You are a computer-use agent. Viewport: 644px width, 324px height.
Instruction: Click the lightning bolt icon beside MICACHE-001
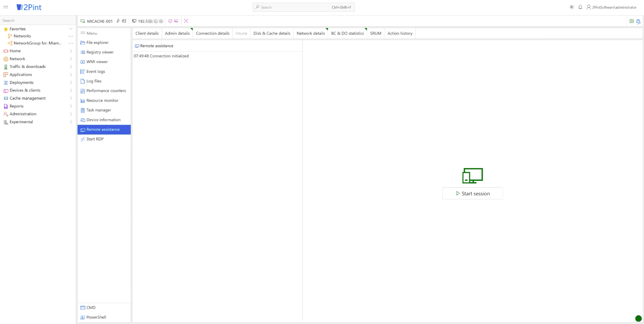[x=118, y=21]
